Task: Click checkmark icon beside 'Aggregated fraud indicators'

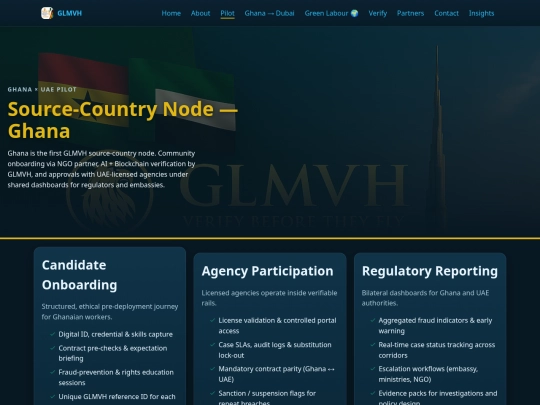Action: [373, 320]
